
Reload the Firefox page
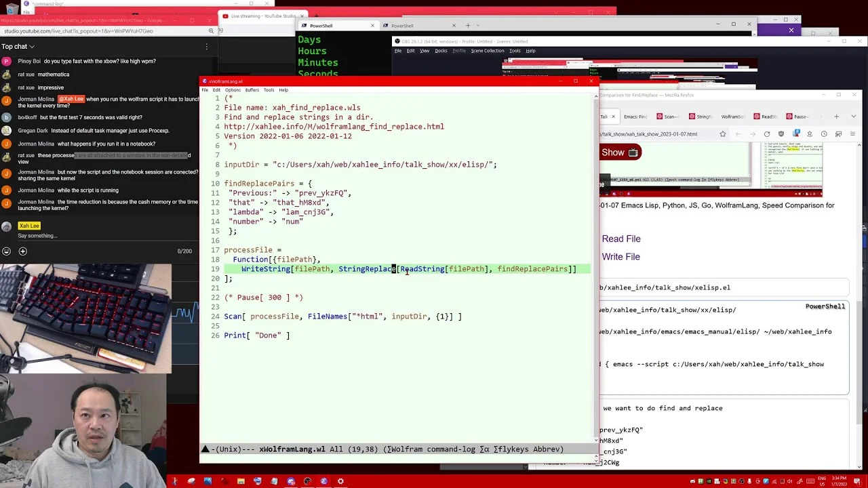pos(767,134)
